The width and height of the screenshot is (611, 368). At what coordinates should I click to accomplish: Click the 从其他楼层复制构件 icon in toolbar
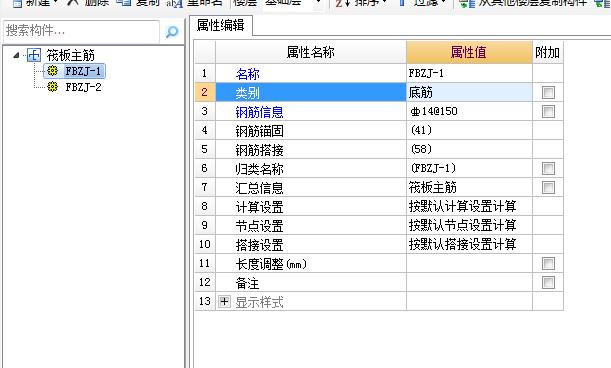click(466, 3)
